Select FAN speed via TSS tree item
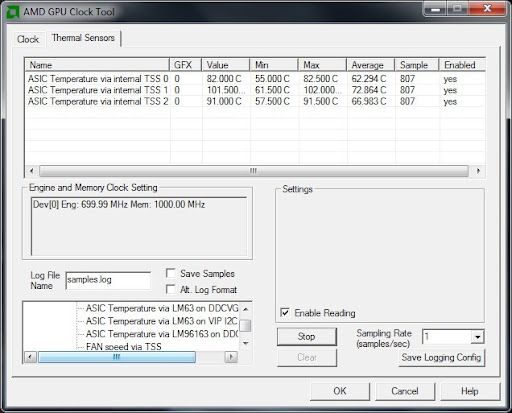This screenshot has height=413, width=512. point(124,346)
